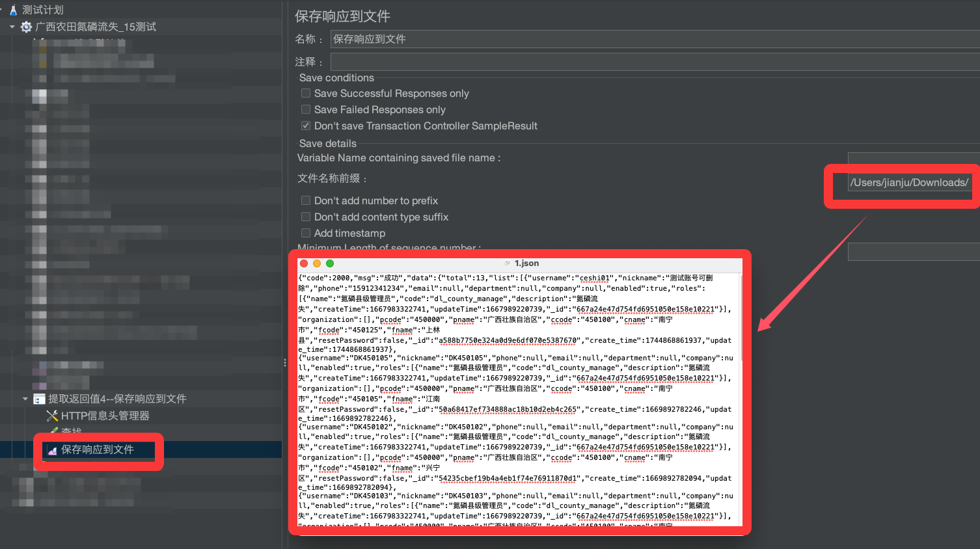
Task: Check Don't add number to prefix
Action: tap(306, 200)
